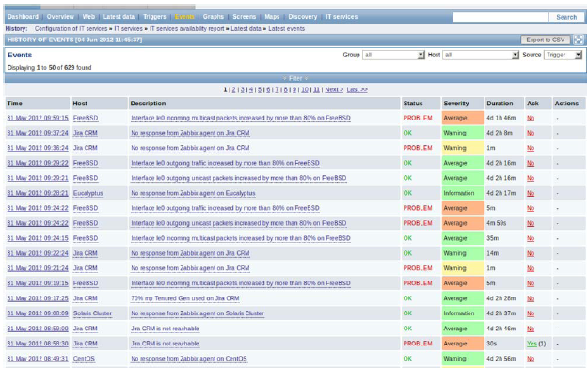The width and height of the screenshot is (588, 369).
Task: Open the Web menu item
Action: [x=88, y=17]
